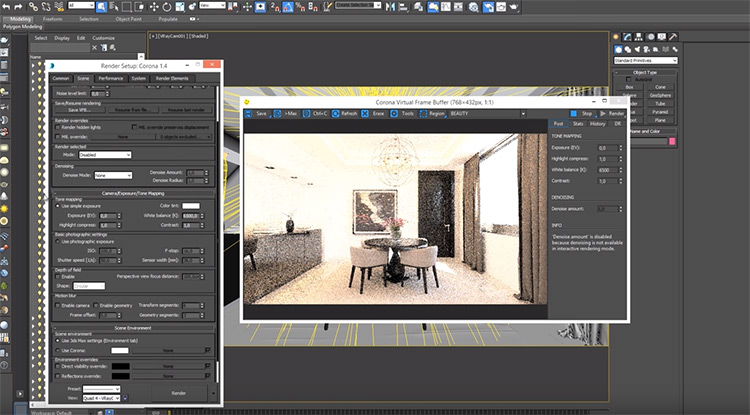Click the Exposure (EV) field in Post tab
This screenshot has height=415, width=750.
(x=607, y=147)
